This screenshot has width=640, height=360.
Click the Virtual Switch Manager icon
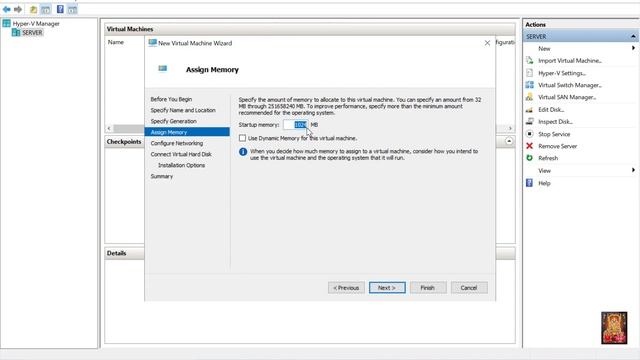point(529,85)
